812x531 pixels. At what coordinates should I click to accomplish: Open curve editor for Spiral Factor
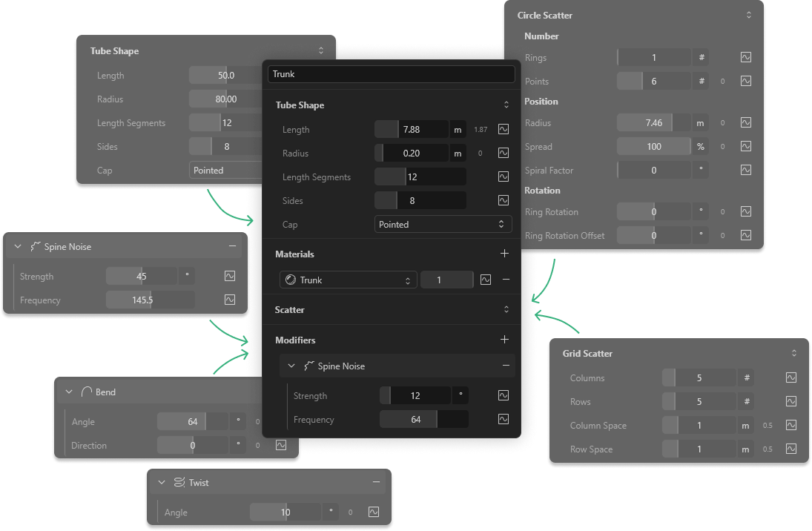tap(746, 171)
